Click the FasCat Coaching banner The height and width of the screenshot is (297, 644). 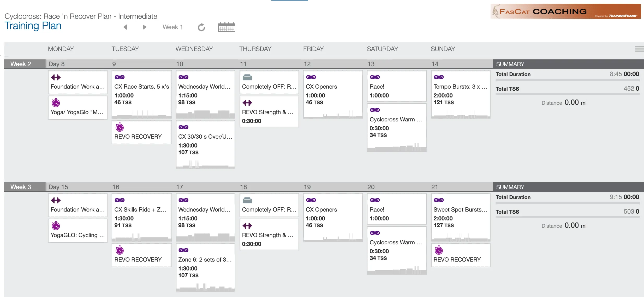565,11
